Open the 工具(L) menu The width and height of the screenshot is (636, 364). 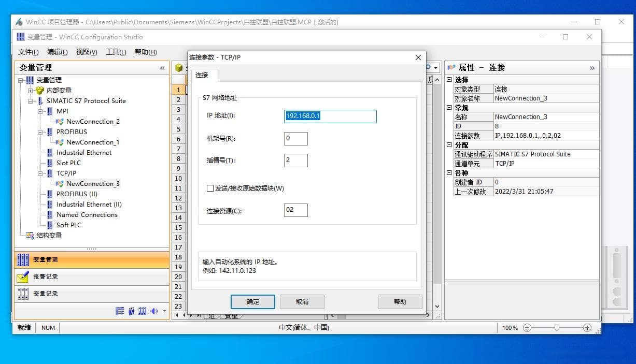116,52
